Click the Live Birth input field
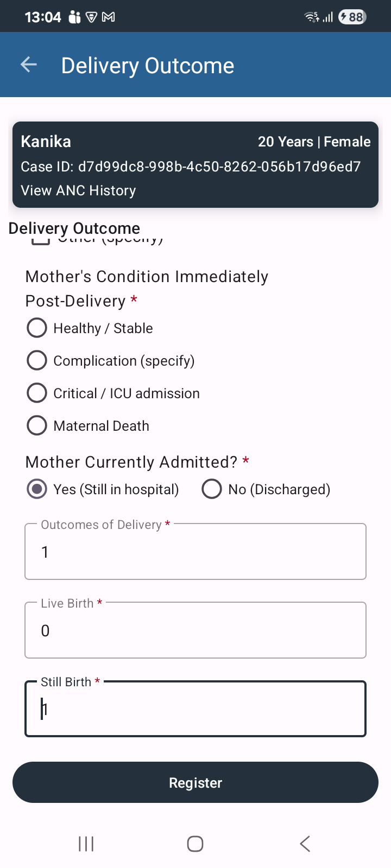The height and width of the screenshot is (868, 391). 195,630
